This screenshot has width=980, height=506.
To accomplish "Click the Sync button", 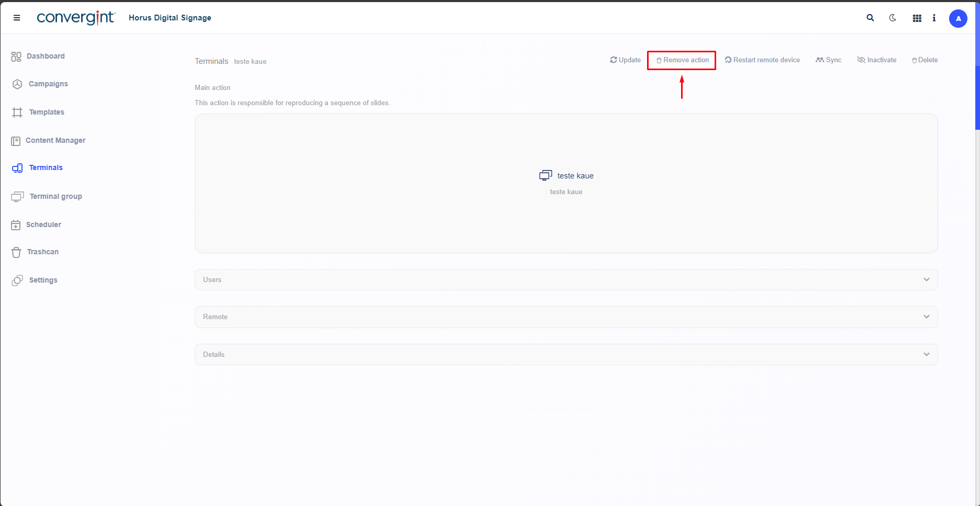I will point(829,60).
